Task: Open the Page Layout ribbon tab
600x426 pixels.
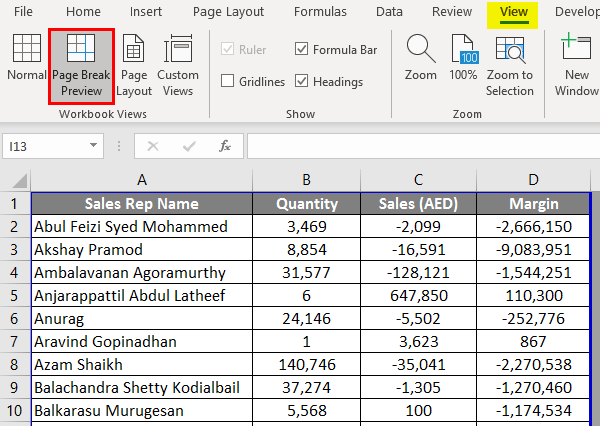Action: pos(228,12)
